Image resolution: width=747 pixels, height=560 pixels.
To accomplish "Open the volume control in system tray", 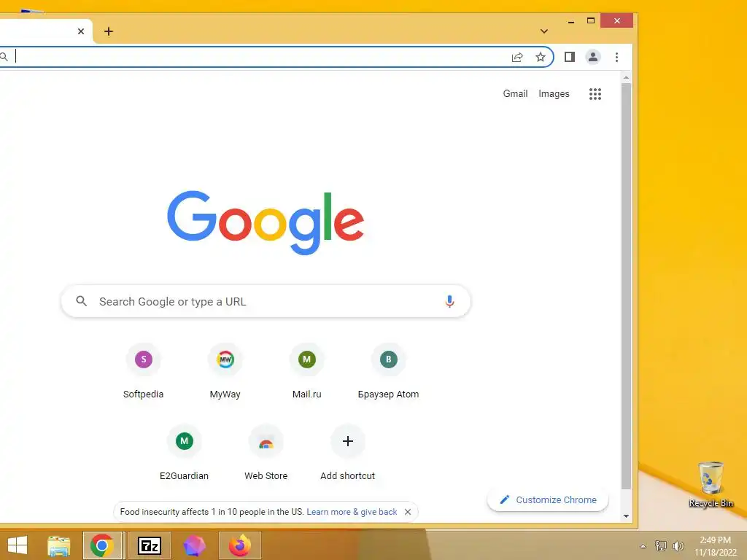I will [678, 545].
